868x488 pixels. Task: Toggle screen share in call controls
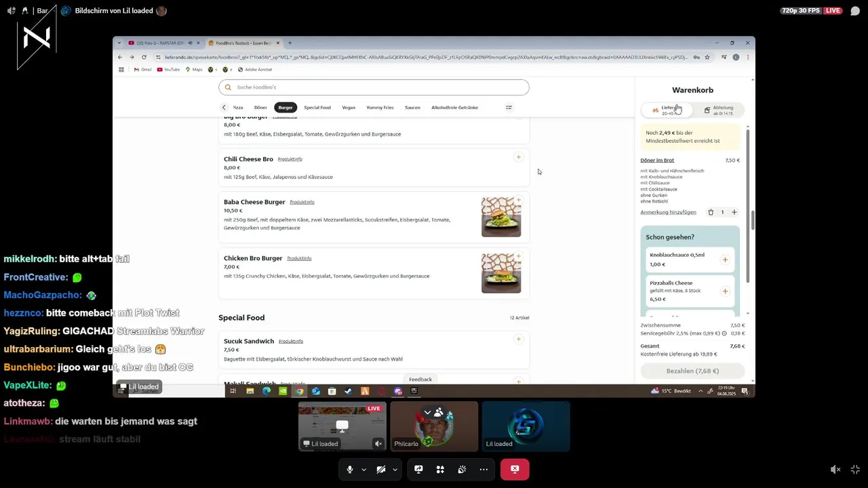(418, 469)
